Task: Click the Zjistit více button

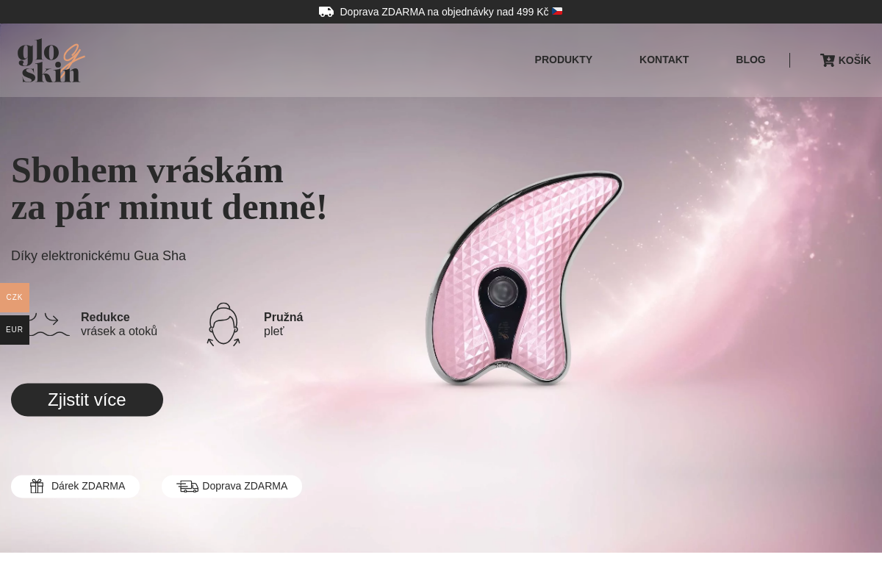Action: [87, 400]
